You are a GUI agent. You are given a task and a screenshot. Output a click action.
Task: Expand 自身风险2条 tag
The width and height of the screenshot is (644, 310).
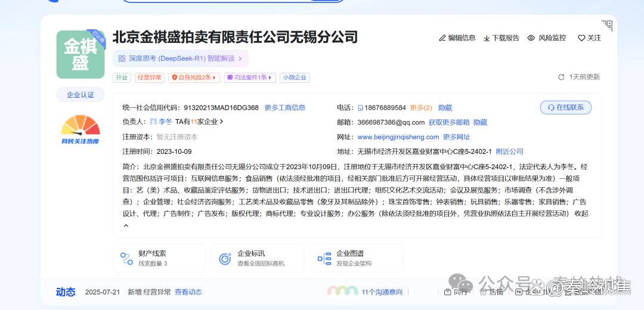pos(194,77)
